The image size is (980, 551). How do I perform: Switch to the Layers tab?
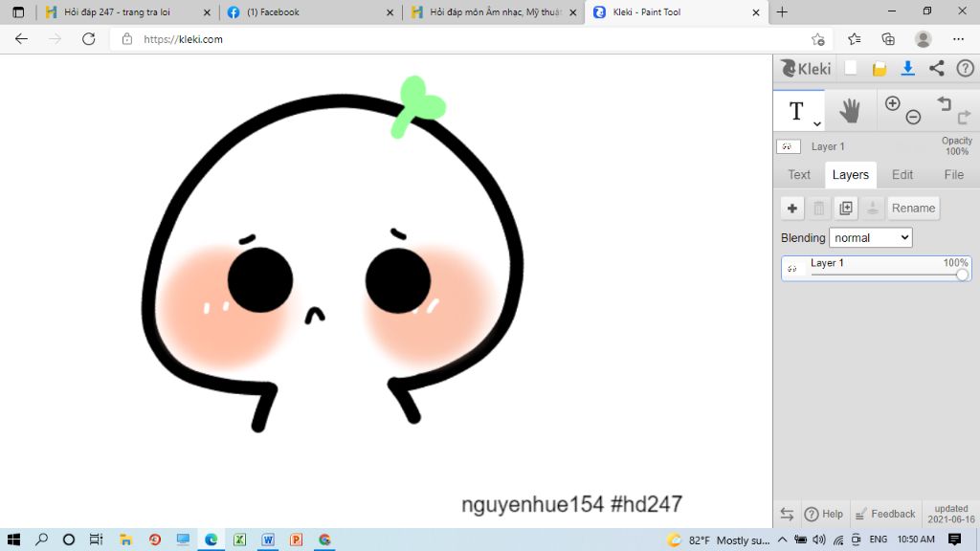pos(850,175)
